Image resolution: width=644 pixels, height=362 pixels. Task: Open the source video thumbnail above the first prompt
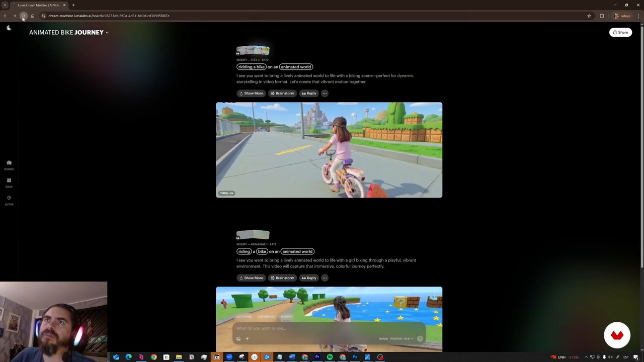(x=253, y=50)
